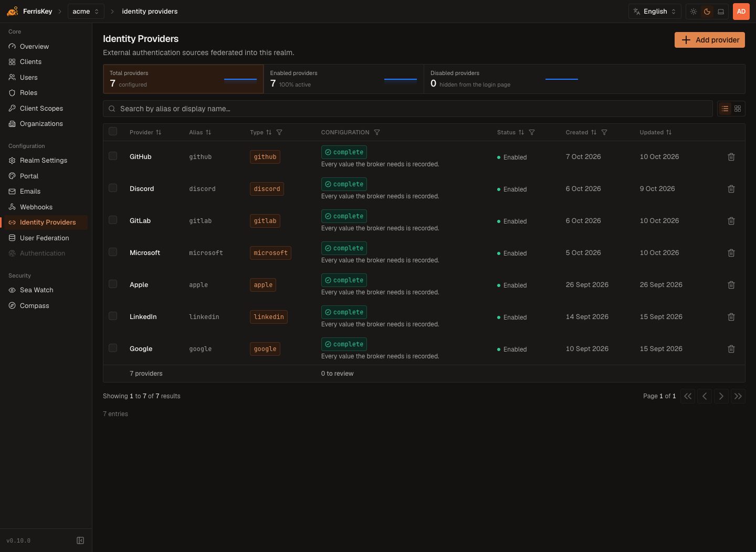Image resolution: width=756 pixels, height=552 pixels.
Task: Click the search by alias input field
Action: click(408, 109)
